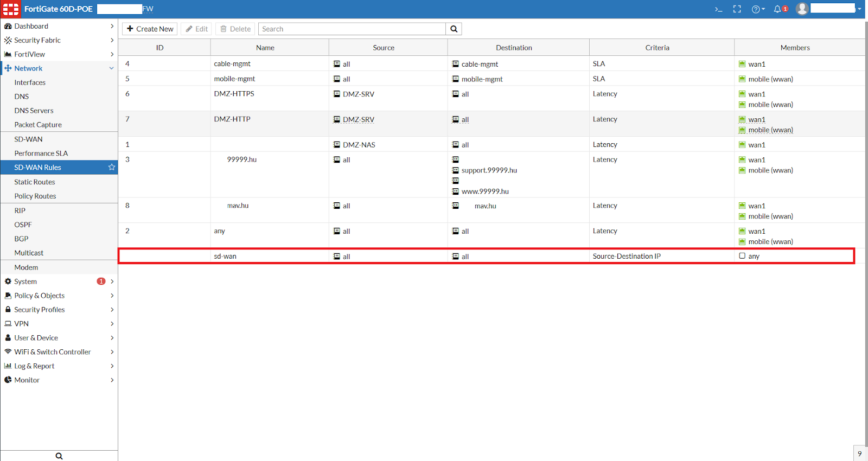Click the Edit button
This screenshot has width=868, height=461.
pyautogui.click(x=196, y=29)
